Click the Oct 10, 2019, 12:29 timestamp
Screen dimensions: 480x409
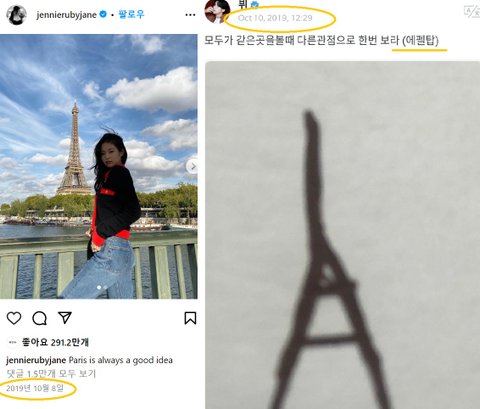tap(275, 18)
